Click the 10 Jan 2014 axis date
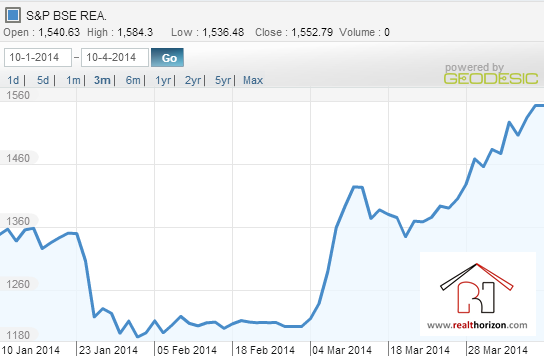This screenshot has width=544, height=363. coord(31,350)
